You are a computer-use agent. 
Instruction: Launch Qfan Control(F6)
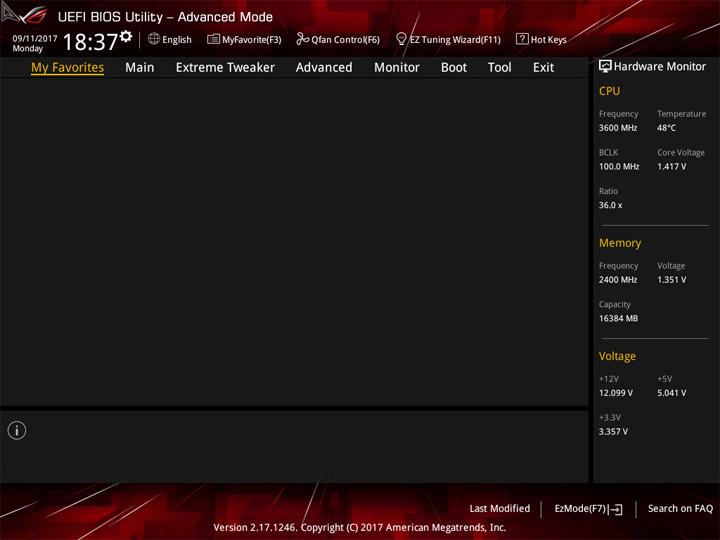[338, 39]
